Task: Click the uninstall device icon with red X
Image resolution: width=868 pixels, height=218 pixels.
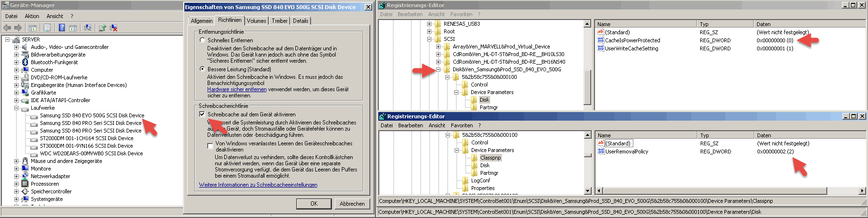Action: 114,28
